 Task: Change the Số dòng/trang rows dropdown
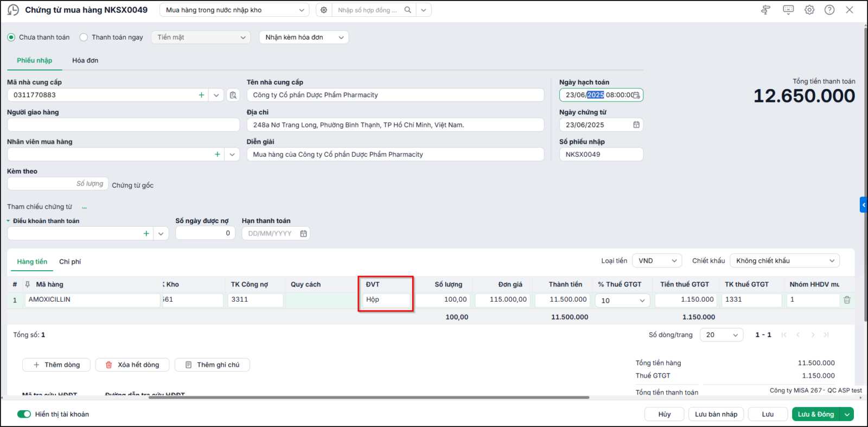[x=722, y=335]
